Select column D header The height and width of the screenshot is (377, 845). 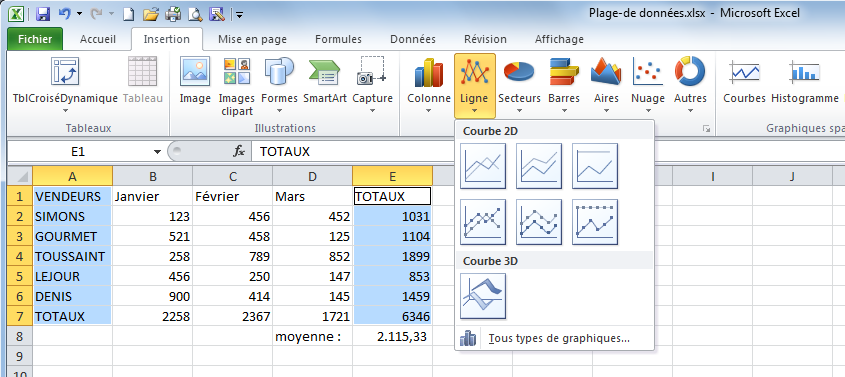(313, 176)
